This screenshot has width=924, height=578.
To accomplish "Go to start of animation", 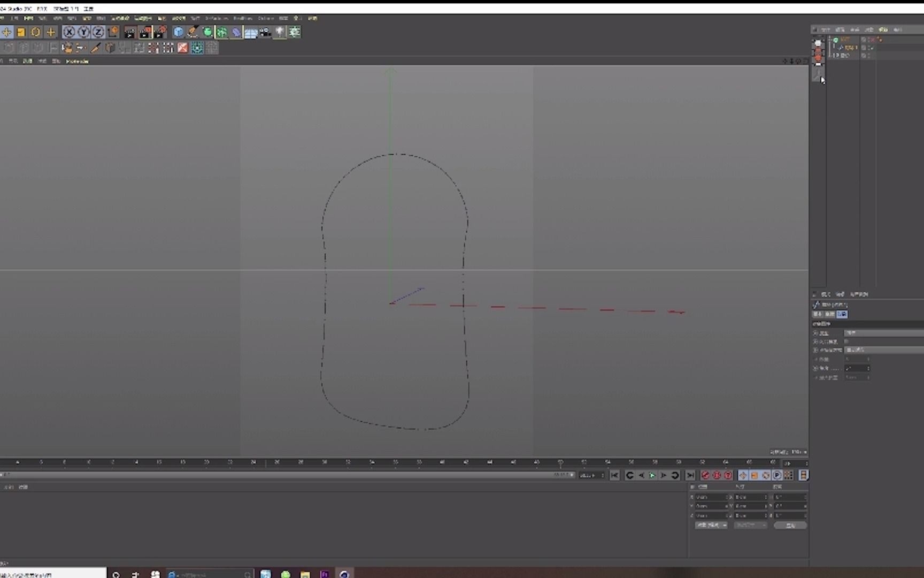I will coord(615,475).
